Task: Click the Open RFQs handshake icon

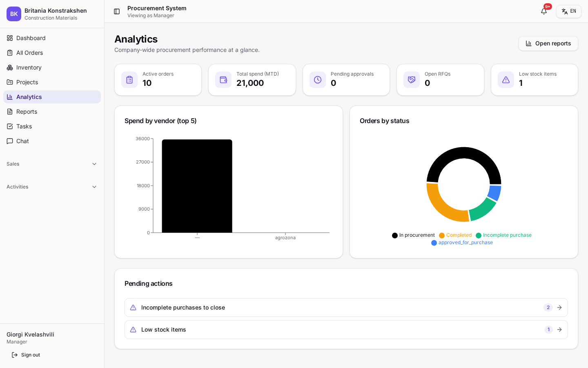Action: pos(412,80)
